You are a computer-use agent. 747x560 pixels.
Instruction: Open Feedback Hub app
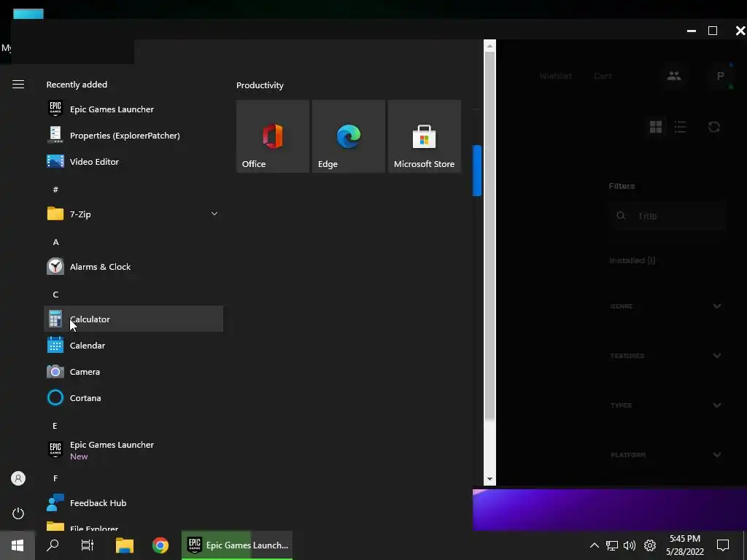click(133, 503)
